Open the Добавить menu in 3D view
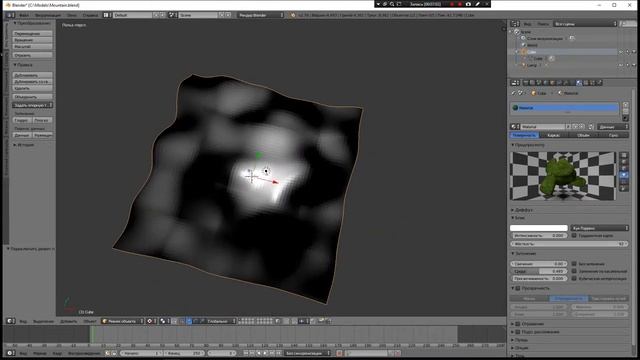Image resolution: width=640 pixels, height=360 pixels. (x=69, y=321)
